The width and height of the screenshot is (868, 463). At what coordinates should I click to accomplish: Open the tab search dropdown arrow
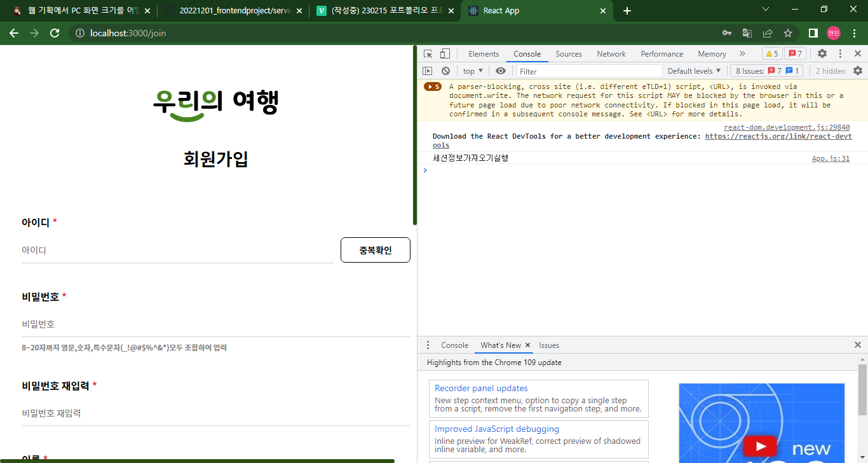(766, 9)
